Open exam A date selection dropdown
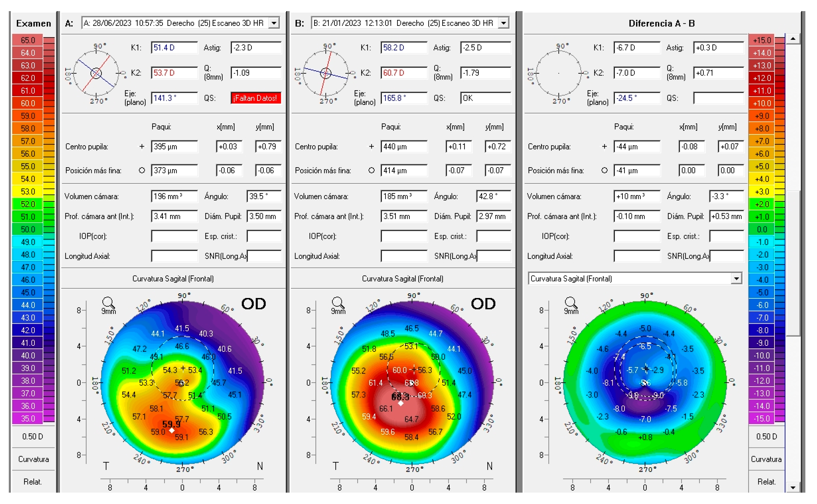Image resolution: width=817 pixels, height=504 pixels. (274, 23)
